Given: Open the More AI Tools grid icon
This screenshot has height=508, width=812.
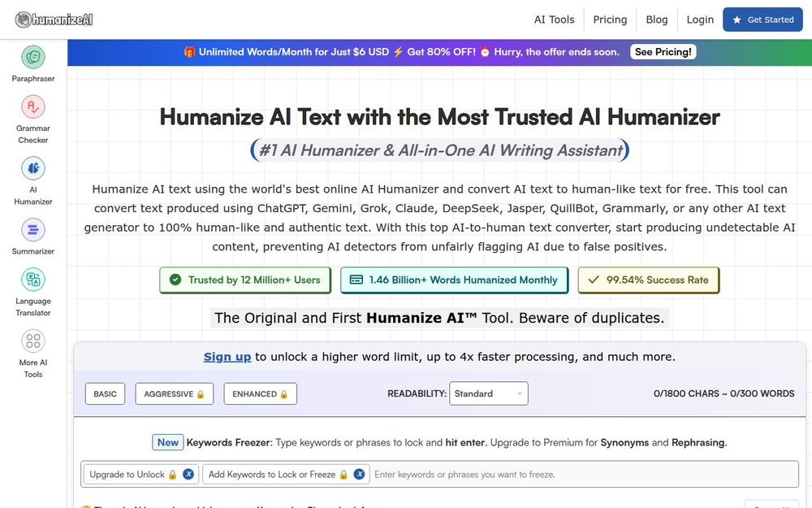Looking at the screenshot, I should [x=33, y=341].
